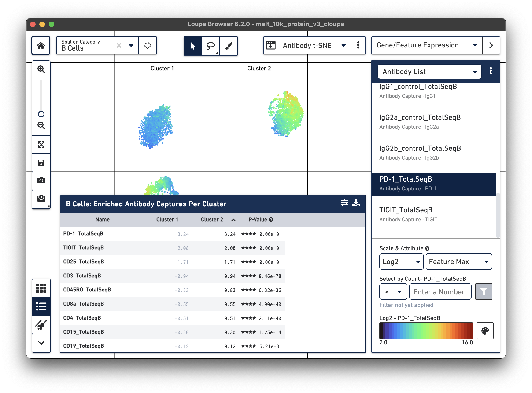This screenshot has width=532, height=393.
Task: Open the Log2 scale dropdown
Action: [x=401, y=262]
